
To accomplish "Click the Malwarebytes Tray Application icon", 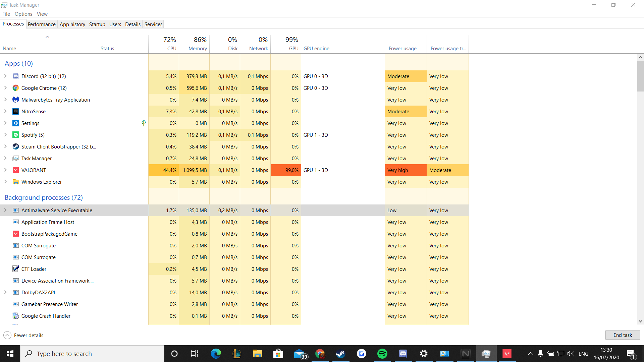I will [16, 100].
